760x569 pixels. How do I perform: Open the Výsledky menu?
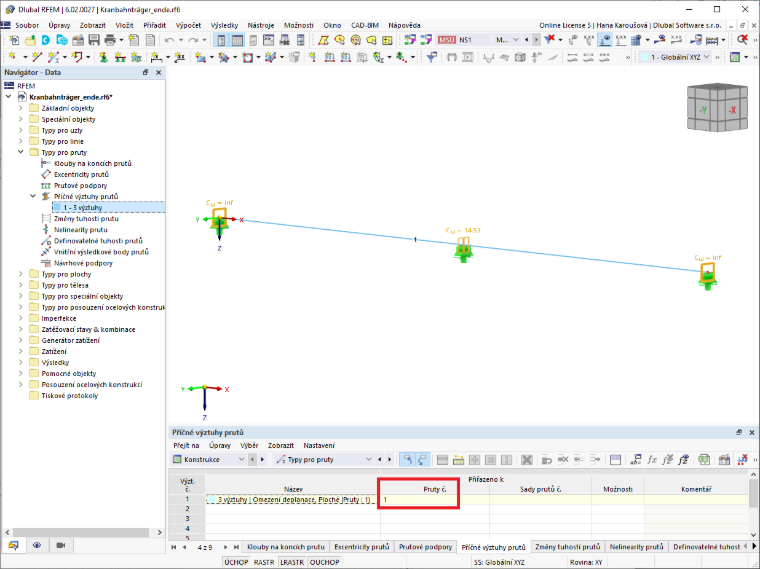tap(224, 25)
